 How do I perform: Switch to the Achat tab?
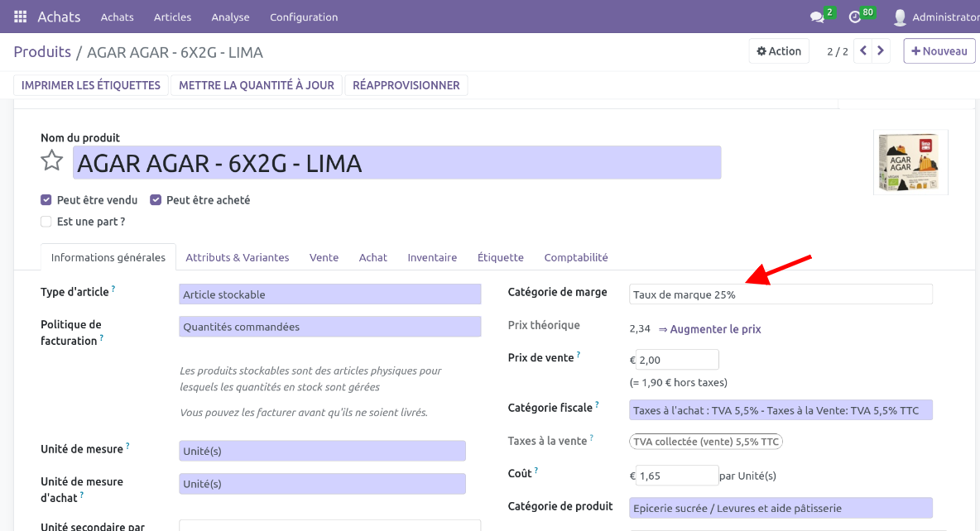click(x=373, y=257)
